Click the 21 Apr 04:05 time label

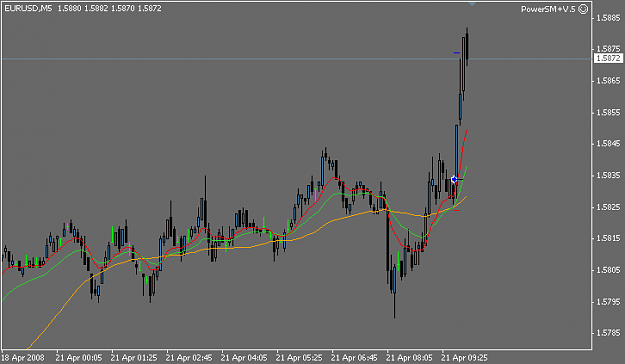[244, 358]
